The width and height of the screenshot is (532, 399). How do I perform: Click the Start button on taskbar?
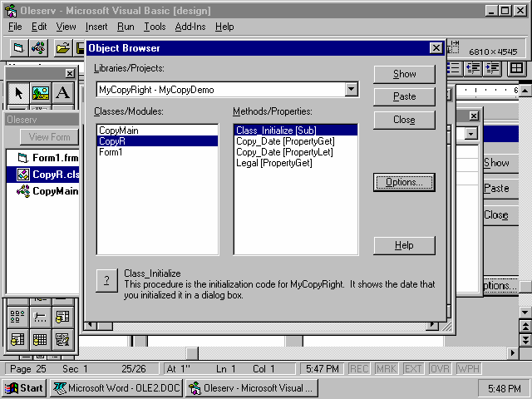24,388
